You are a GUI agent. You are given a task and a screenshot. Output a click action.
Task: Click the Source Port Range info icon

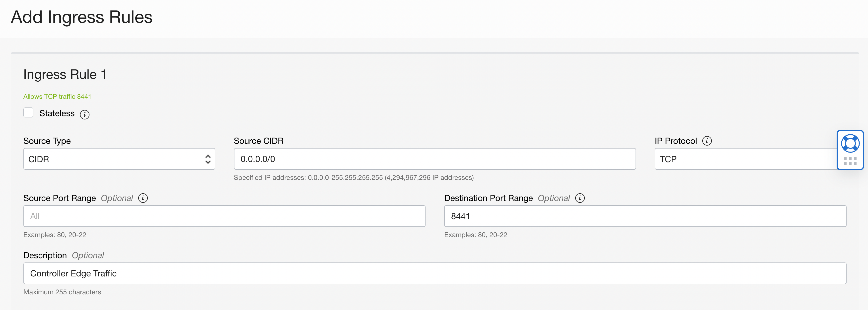[143, 198]
